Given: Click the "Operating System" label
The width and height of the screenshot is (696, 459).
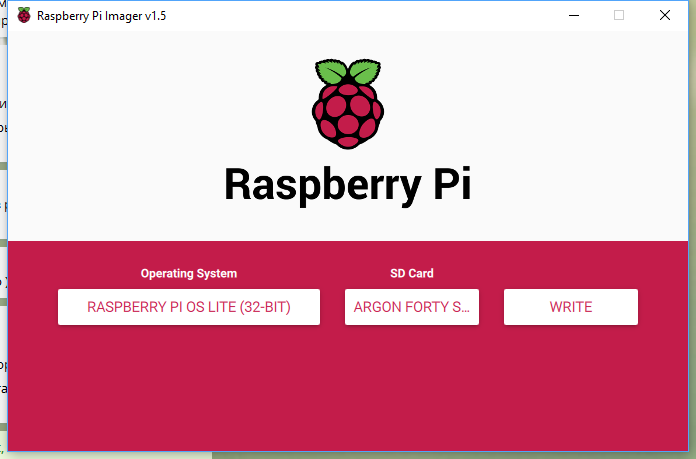Looking at the screenshot, I should pyautogui.click(x=189, y=273).
